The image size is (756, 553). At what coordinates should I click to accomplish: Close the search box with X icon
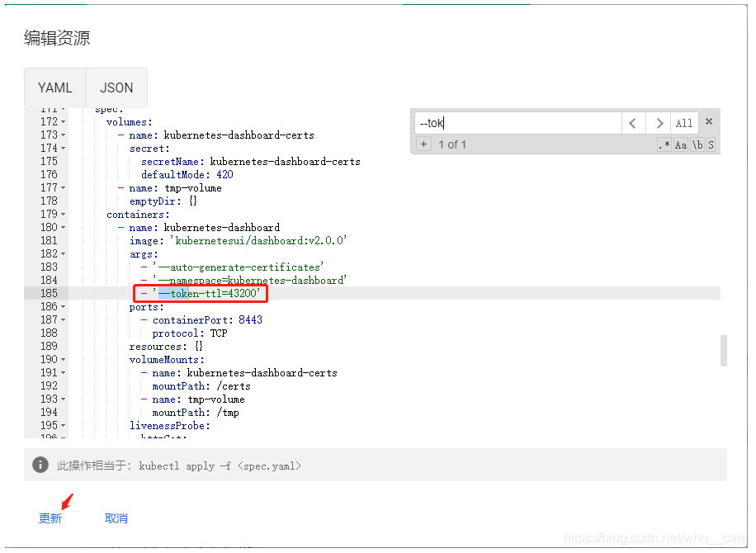tap(709, 121)
